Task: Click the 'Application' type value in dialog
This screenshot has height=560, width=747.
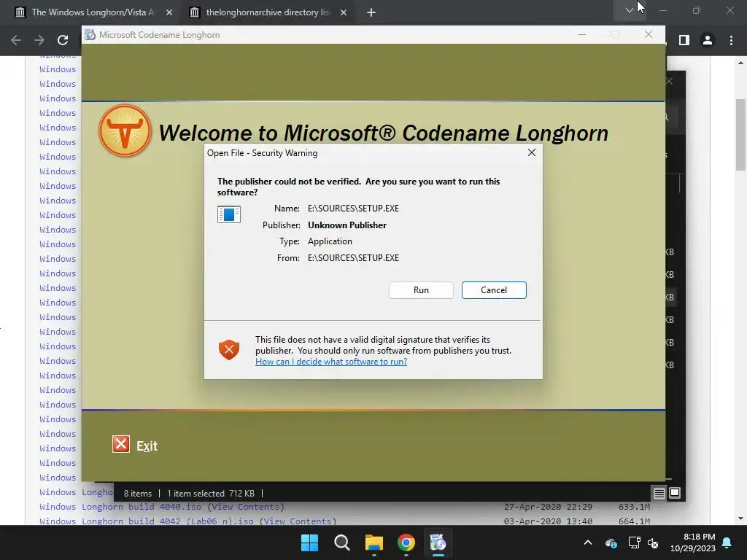Action: point(330,241)
